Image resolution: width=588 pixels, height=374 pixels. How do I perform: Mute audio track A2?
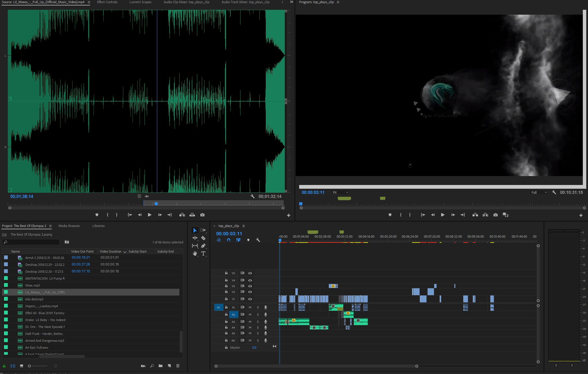[x=250, y=314]
